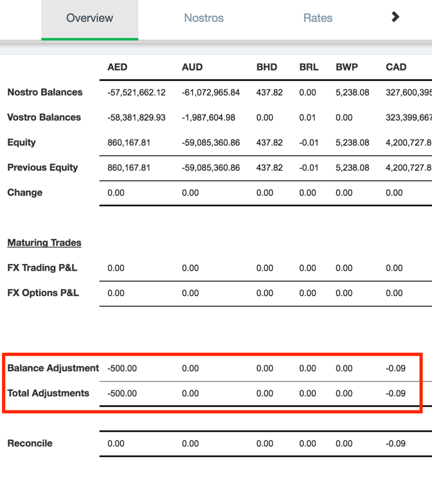Click the Maturing Trades heading link
Image resolution: width=432 pixels, height=504 pixels.
click(x=44, y=243)
